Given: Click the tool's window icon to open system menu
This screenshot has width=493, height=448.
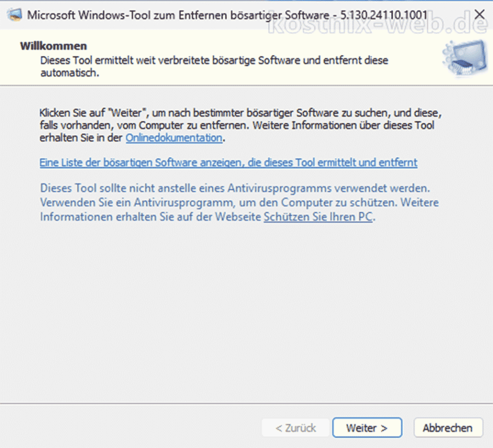Looking at the screenshot, I should 14,15.
